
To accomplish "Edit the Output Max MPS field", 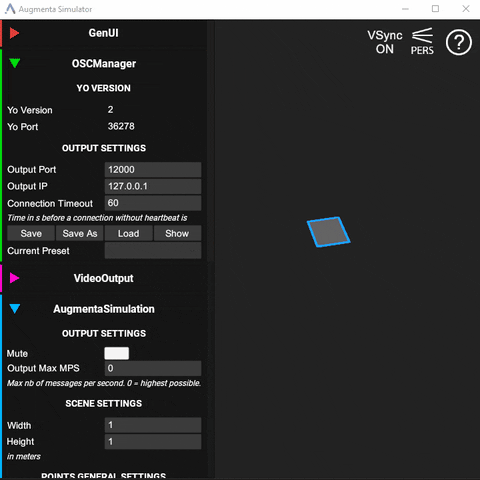I will click(153, 368).
